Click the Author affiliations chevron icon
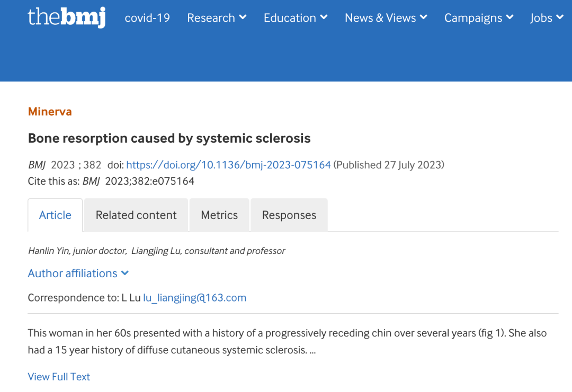Screen dimensions: 572x392 point(125,273)
